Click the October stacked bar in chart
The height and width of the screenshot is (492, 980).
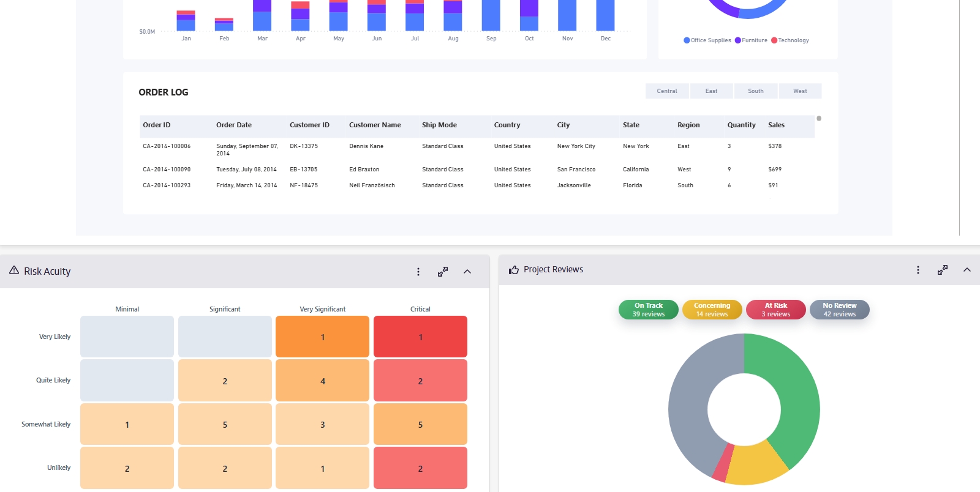coord(529,15)
